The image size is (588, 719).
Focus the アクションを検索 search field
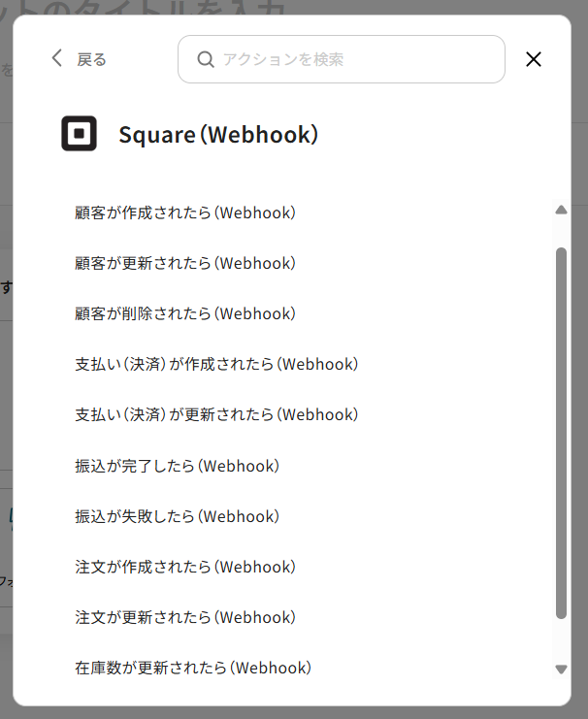click(342, 59)
